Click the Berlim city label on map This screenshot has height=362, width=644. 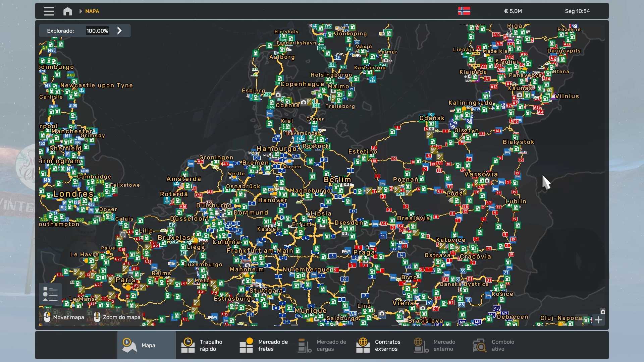(x=337, y=179)
